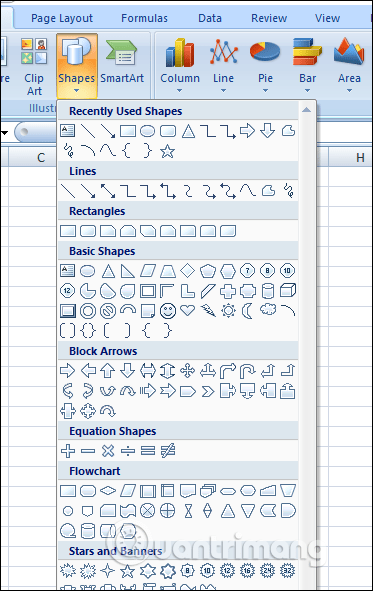Viewport: 373px width, 591px height.
Task: Pick the no symbol shape
Action: point(108,311)
